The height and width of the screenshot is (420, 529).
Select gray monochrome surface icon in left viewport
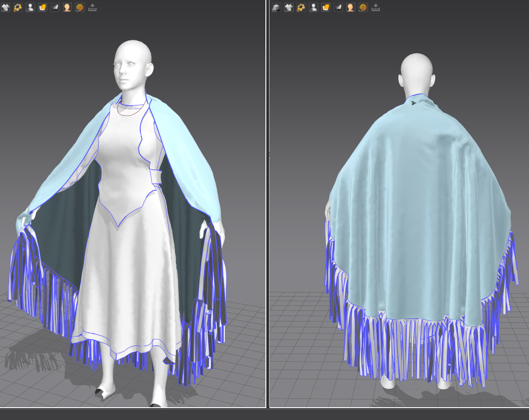[x=55, y=7]
